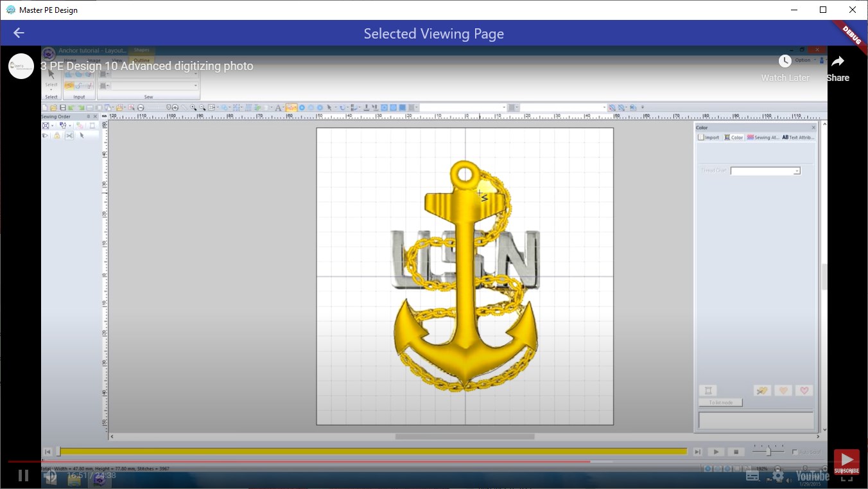This screenshot has height=489, width=868.
Task: Toggle visibility with the eye icon in Sewing Order
Action: (45, 135)
